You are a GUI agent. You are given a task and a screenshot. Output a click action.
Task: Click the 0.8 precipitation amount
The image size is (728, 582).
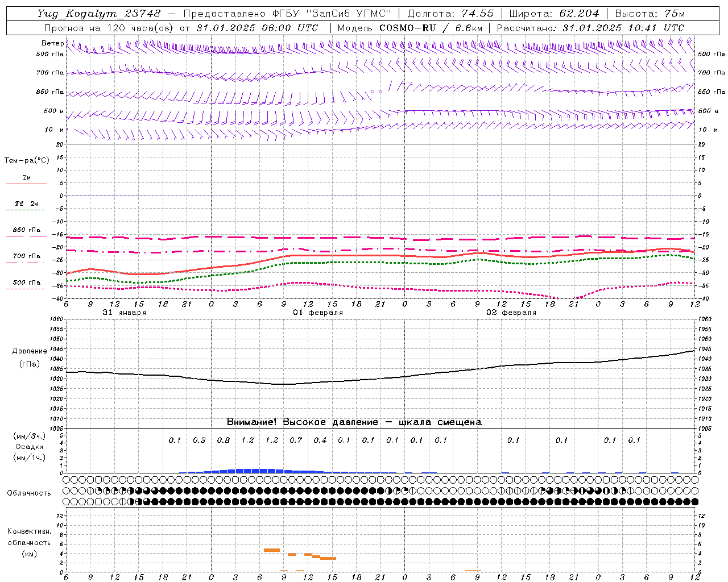(x=224, y=440)
